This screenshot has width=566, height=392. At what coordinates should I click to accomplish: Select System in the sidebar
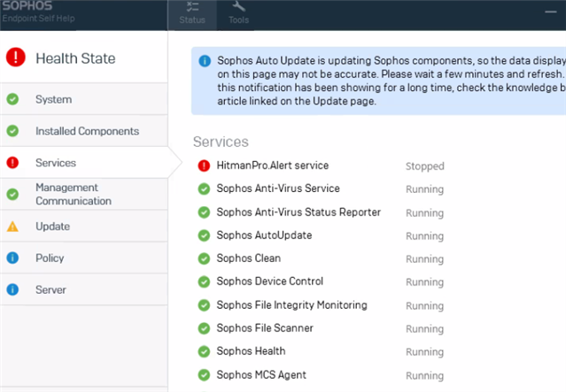tap(84, 99)
